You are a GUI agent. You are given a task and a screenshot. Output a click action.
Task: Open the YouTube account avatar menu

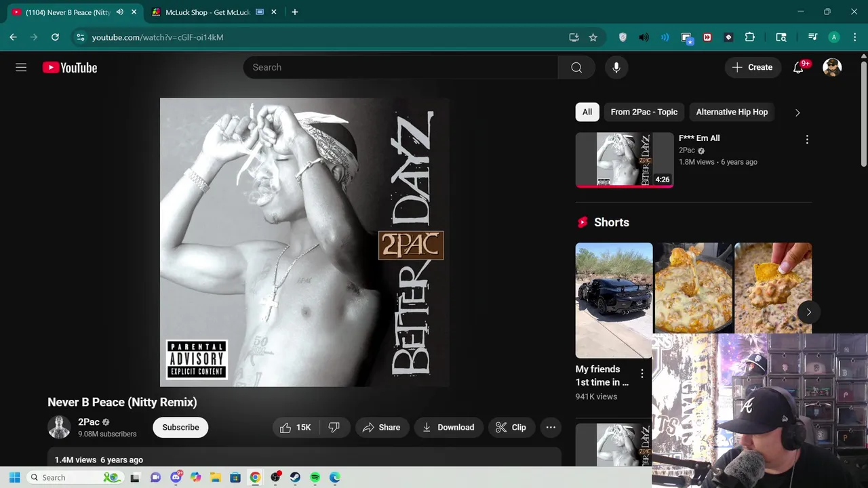[832, 67]
